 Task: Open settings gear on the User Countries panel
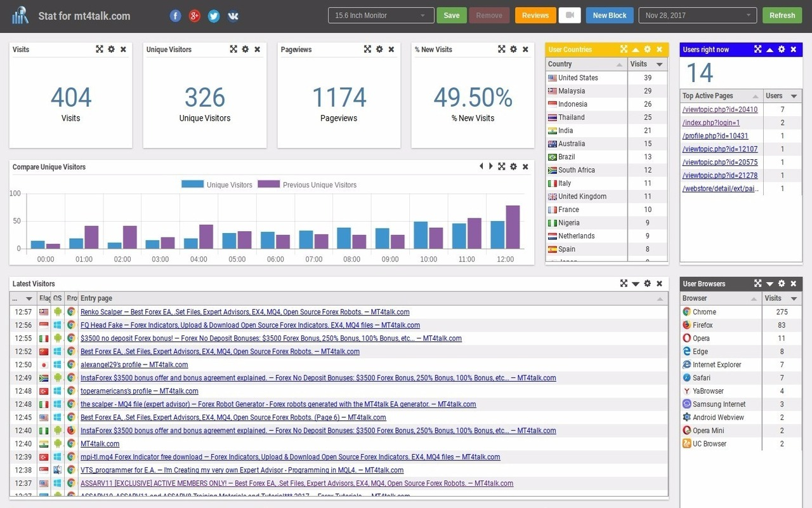click(x=647, y=49)
